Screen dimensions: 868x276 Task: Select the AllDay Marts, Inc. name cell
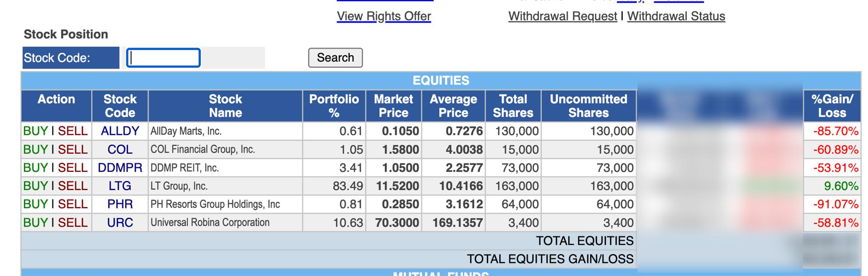click(225, 131)
